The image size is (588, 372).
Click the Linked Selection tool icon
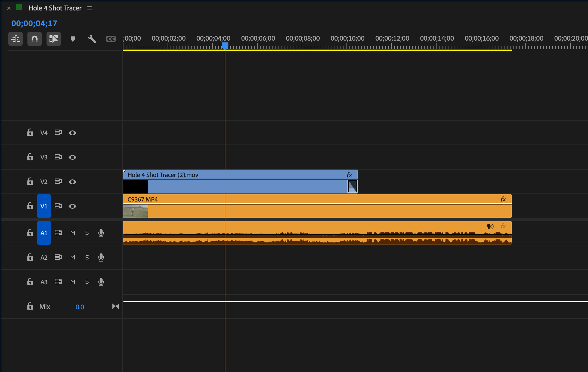(x=54, y=39)
